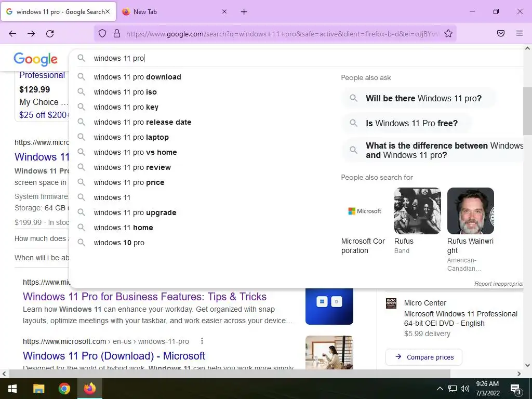
Task: Open Rufus Band related search thumbnail
Action: (x=417, y=211)
